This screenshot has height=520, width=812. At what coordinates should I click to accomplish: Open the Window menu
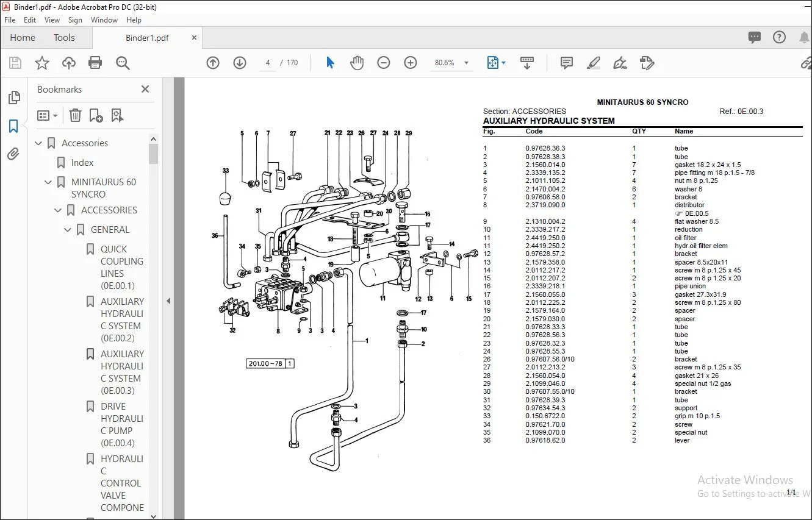(x=104, y=20)
